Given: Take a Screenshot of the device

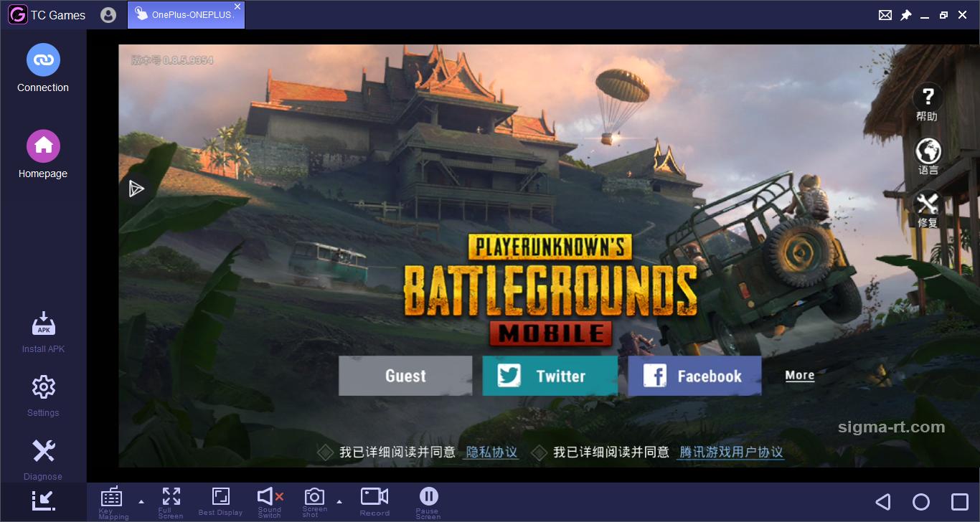Looking at the screenshot, I should [314, 501].
